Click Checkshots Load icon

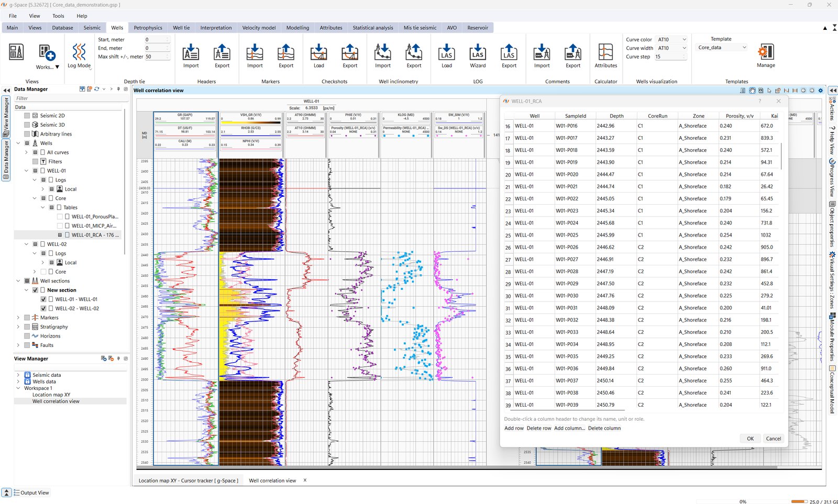pyautogui.click(x=318, y=52)
